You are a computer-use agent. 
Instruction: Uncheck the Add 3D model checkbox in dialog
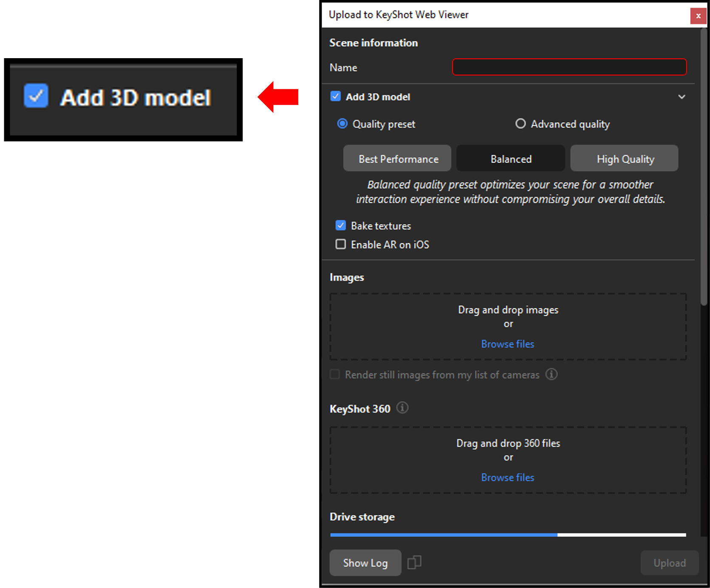click(336, 96)
